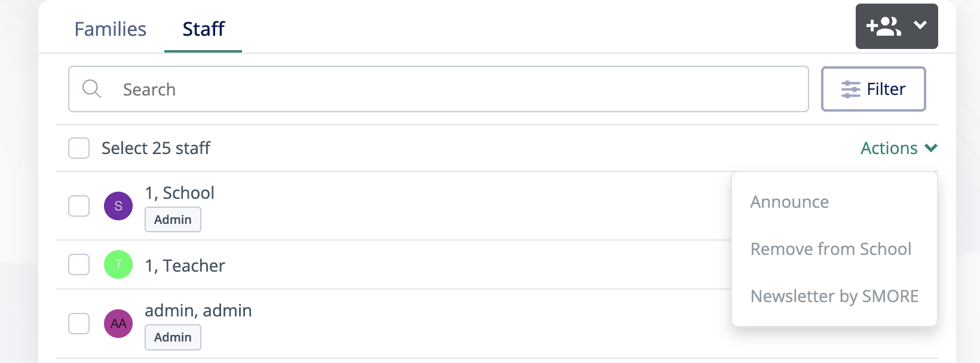Screen dimensions: 980x363
Task: Click the filter sliders icon
Action: 849,88
